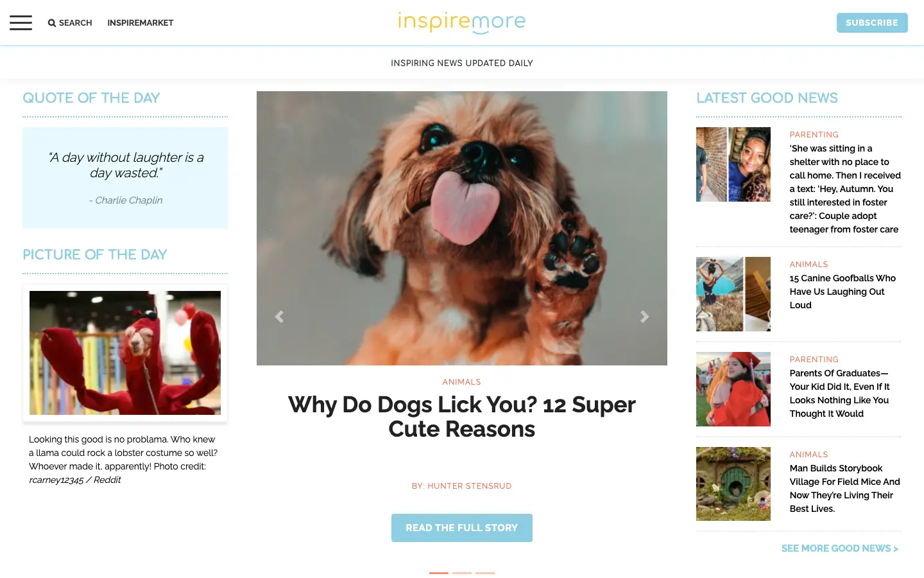
Task: Click the graduates story thumbnail
Action: pos(733,389)
